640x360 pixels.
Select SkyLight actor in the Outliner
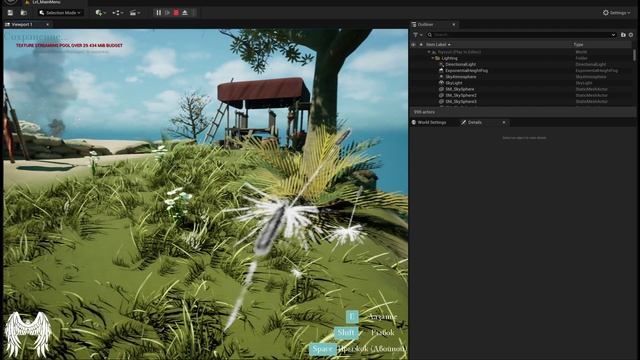tap(453, 83)
